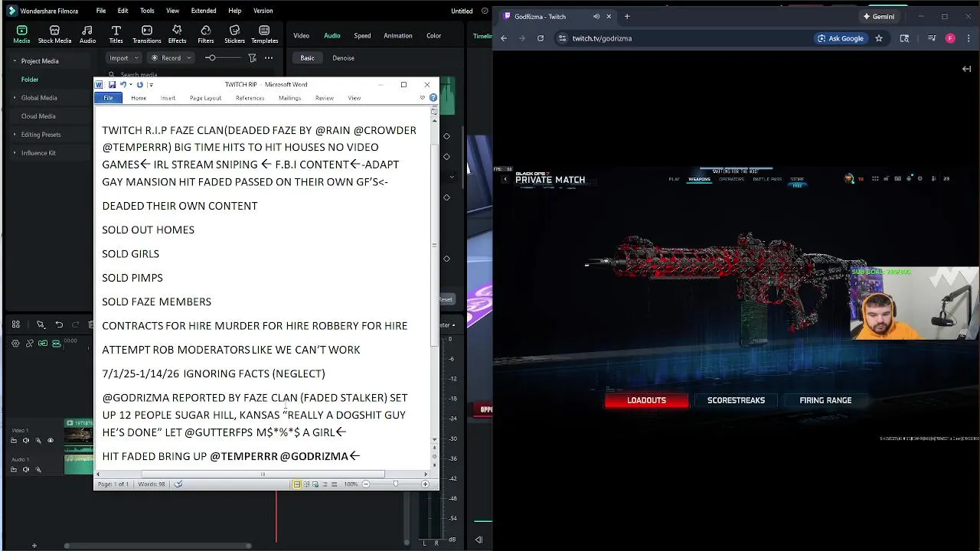Image resolution: width=980 pixels, height=551 pixels.
Task: Open Chrome media controls icon
Action: point(932,38)
